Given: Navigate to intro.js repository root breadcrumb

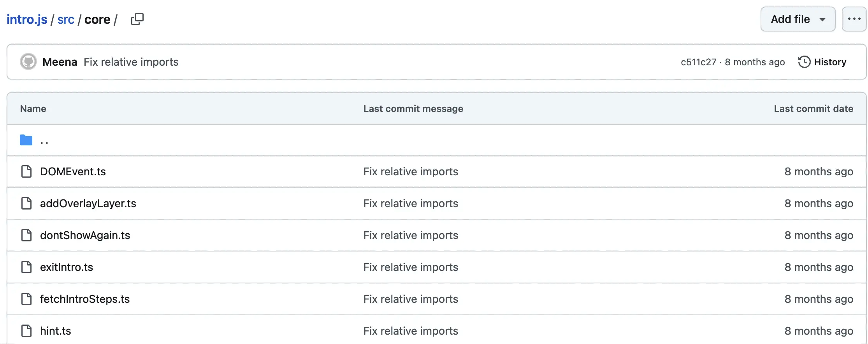Looking at the screenshot, I should (x=27, y=19).
